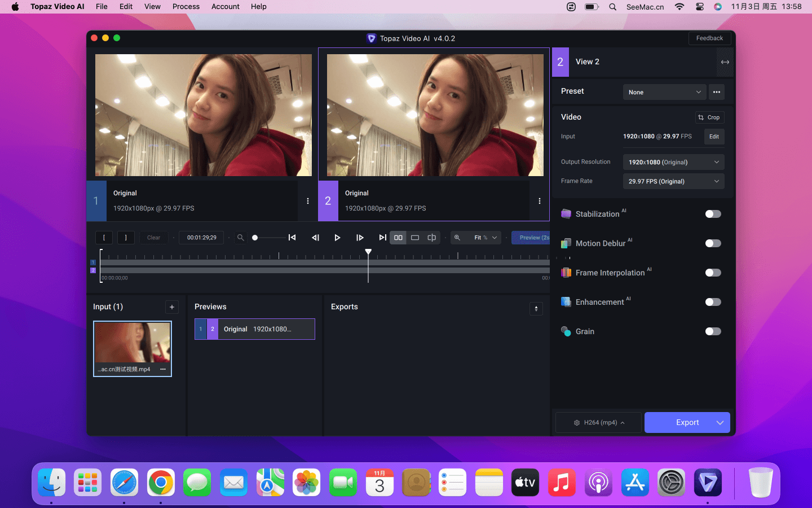Switch to split compare view layout
This screenshot has width=812, height=508.
432,238
